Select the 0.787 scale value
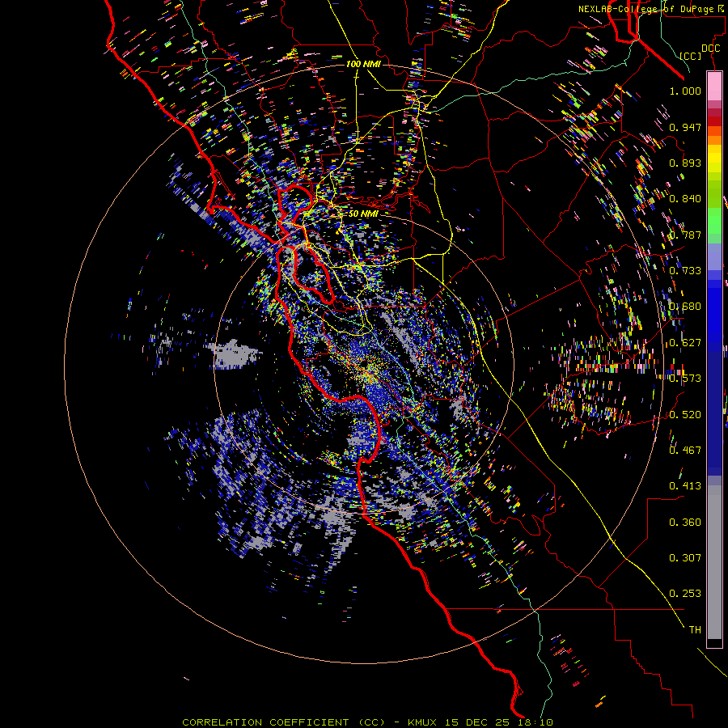This screenshot has height=728, width=728. point(685,235)
